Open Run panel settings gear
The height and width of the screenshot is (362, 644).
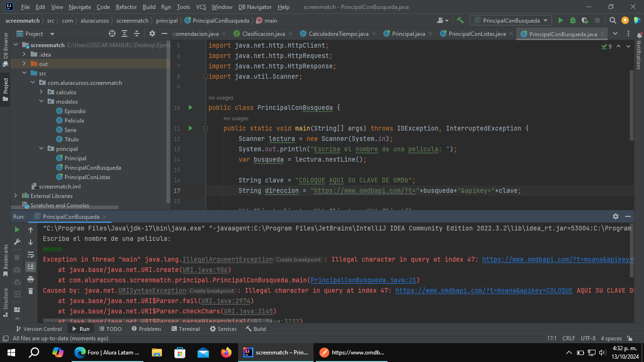click(x=615, y=216)
